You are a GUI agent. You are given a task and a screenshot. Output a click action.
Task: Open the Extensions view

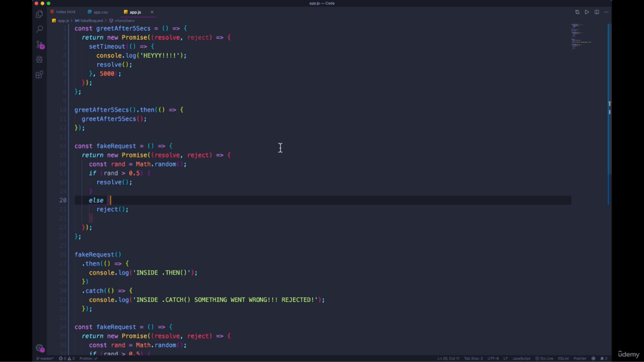[39, 75]
